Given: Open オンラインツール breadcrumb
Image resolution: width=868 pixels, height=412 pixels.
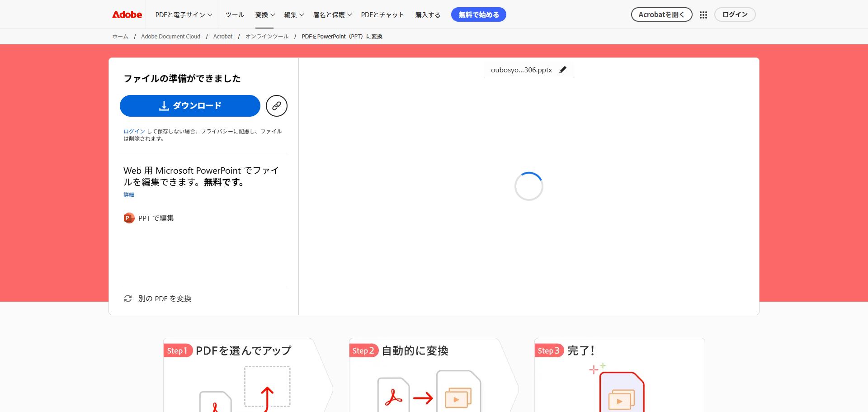Looking at the screenshot, I should point(267,37).
